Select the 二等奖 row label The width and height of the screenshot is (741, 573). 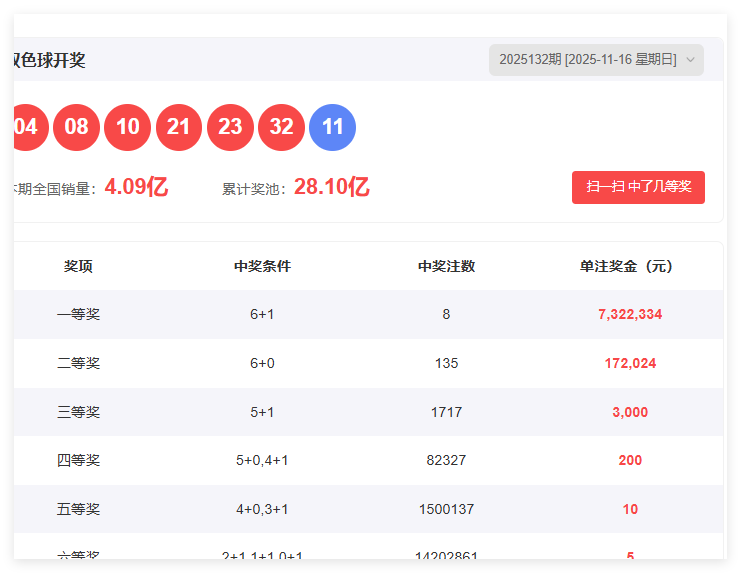click(x=78, y=363)
